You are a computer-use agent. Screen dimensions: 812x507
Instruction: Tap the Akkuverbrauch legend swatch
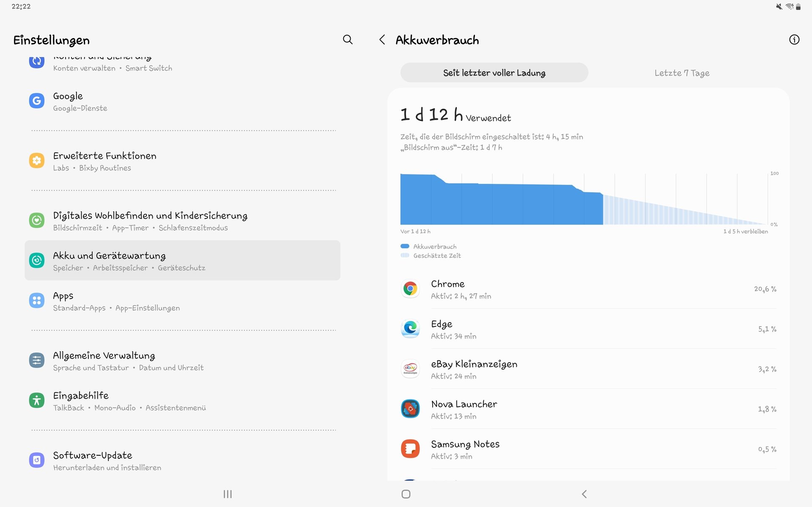[x=405, y=246]
